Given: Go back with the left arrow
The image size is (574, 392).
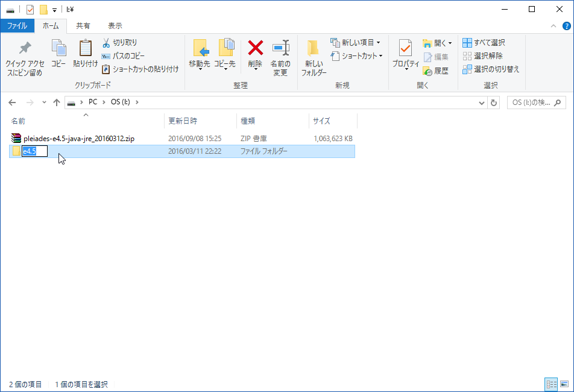Looking at the screenshot, I should [12, 103].
